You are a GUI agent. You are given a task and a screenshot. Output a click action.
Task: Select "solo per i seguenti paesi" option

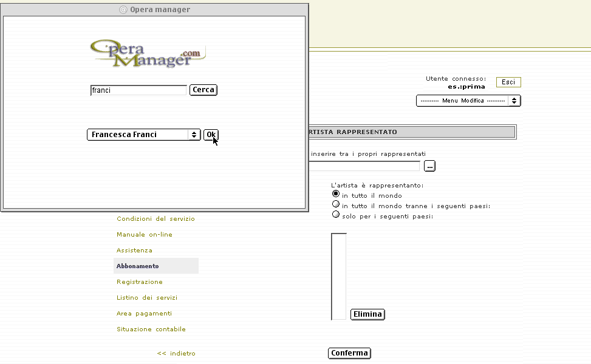pos(336,215)
